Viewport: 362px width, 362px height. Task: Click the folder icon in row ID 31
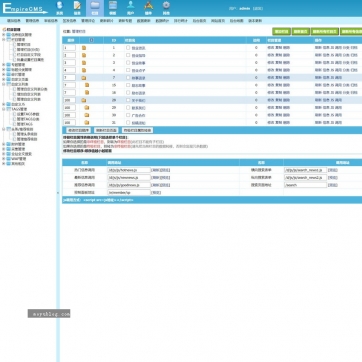(87, 122)
